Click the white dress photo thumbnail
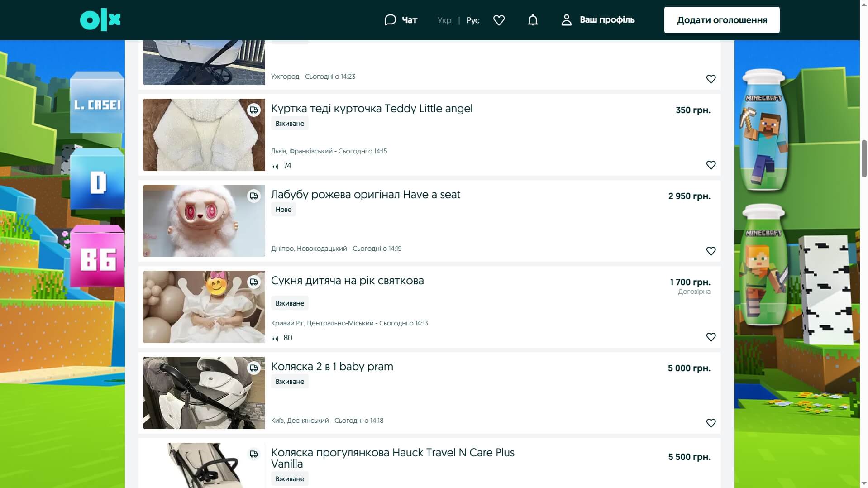This screenshot has height=488, width=868. [x=204, y=307]
